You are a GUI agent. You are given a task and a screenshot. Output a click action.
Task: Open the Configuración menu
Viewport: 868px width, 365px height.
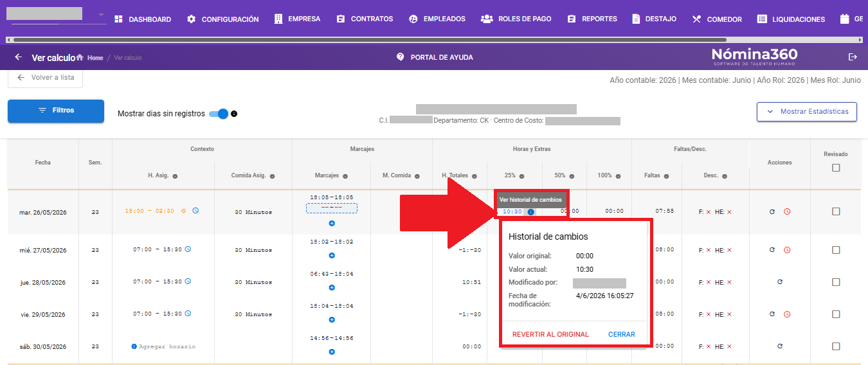222,19
